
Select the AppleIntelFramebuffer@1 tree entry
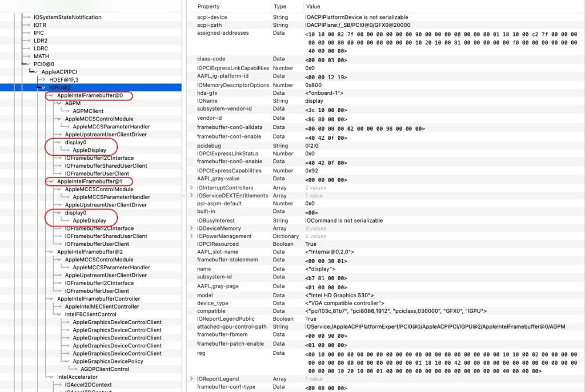[90, 181]
